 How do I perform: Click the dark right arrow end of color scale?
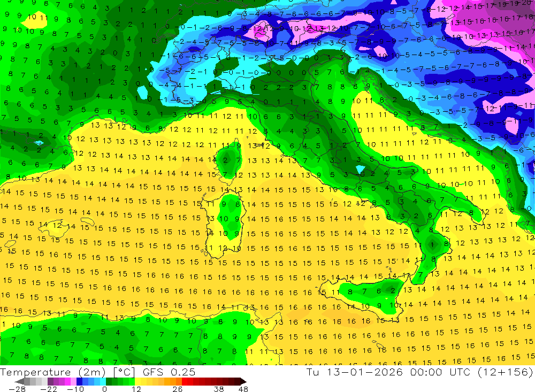point(243,382)
